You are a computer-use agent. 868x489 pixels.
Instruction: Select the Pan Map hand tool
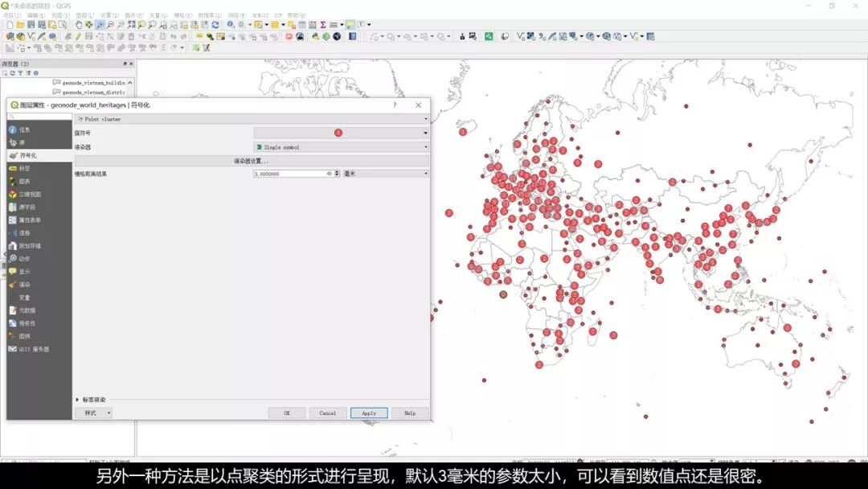79,25
